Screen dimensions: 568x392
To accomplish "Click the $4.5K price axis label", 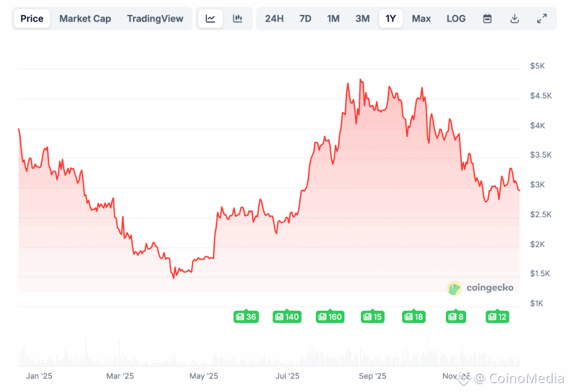I will 541,95.
